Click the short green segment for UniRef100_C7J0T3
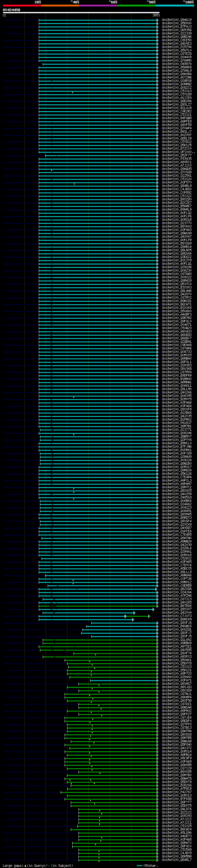 138,616
